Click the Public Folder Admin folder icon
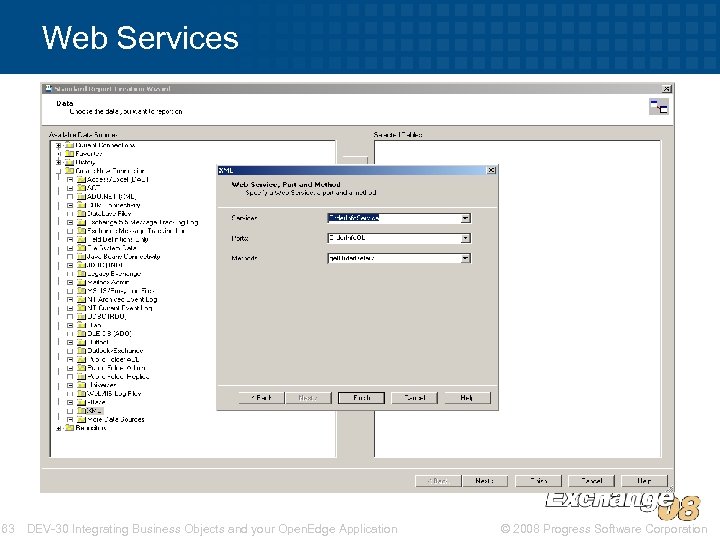 [82, 368]
